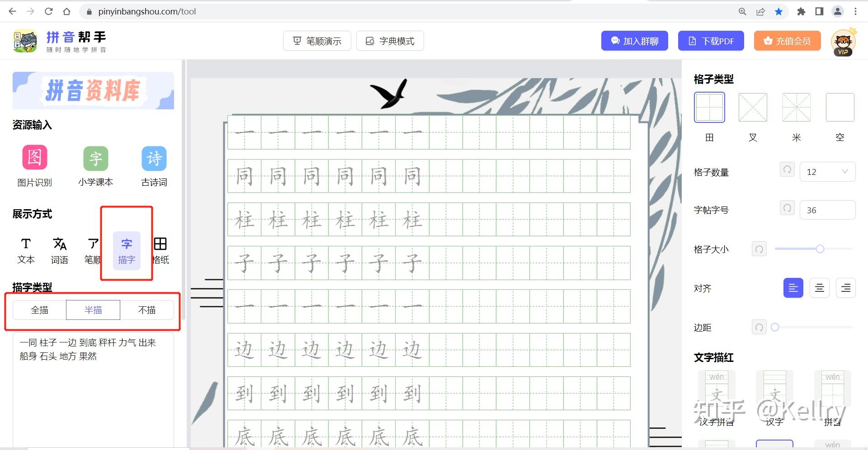
Task: Open the 笔顺演示 stroke order demo
Action: tap(317, 41)
